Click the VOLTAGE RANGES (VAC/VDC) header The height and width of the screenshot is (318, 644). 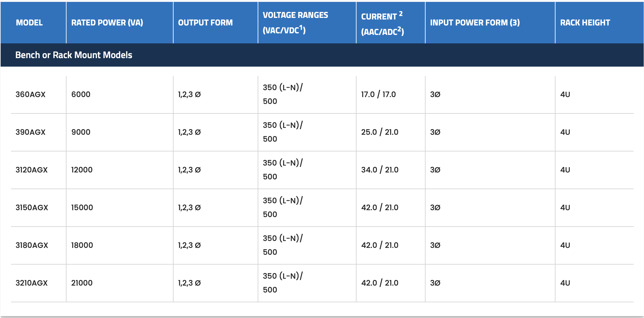[x=295, y=23]
